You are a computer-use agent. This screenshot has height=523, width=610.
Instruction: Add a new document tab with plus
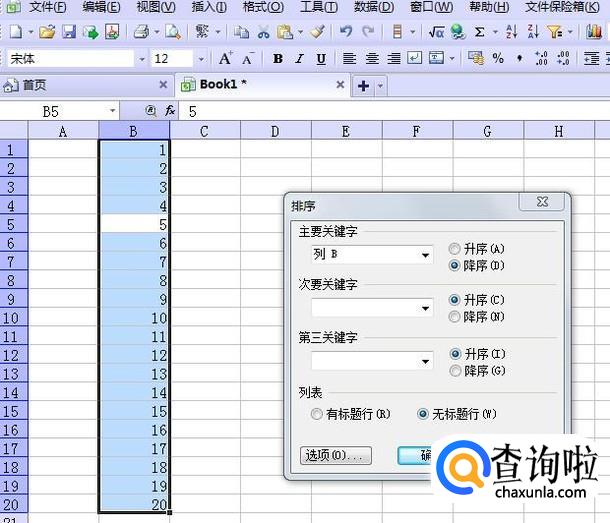tap(363, 86)
